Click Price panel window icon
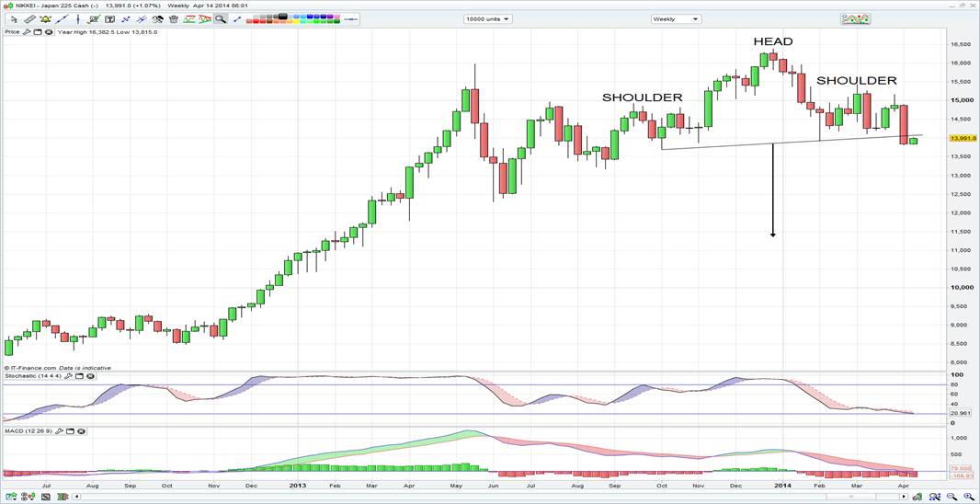Screen dimensions: 980x504 [38, 32]
